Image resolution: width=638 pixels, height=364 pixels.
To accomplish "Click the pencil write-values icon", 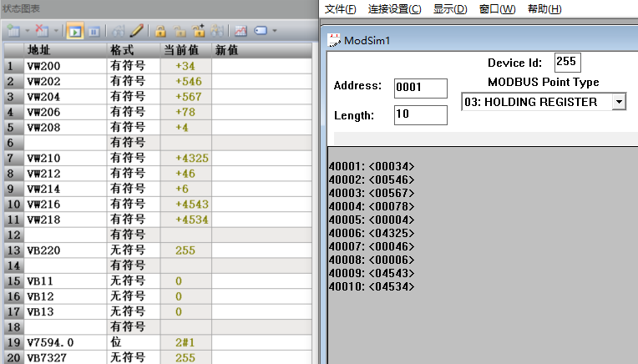I will [137, 31].
